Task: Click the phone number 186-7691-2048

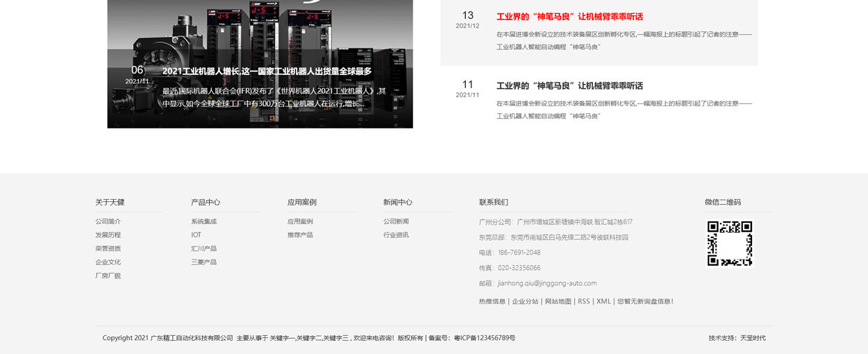Action: [519, 253]
